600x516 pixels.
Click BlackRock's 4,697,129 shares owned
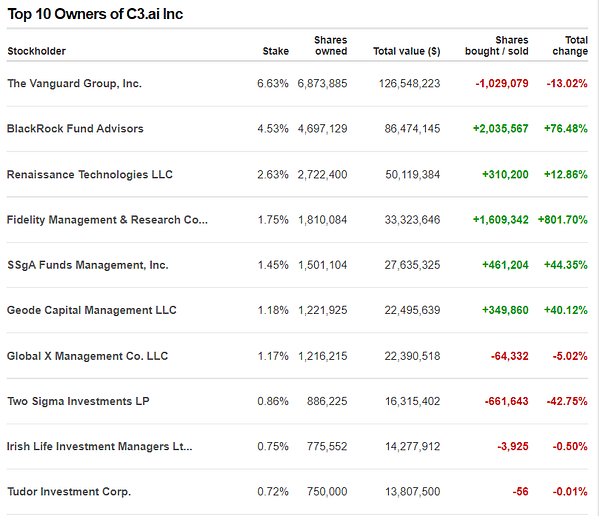click(x=323, y=129)
